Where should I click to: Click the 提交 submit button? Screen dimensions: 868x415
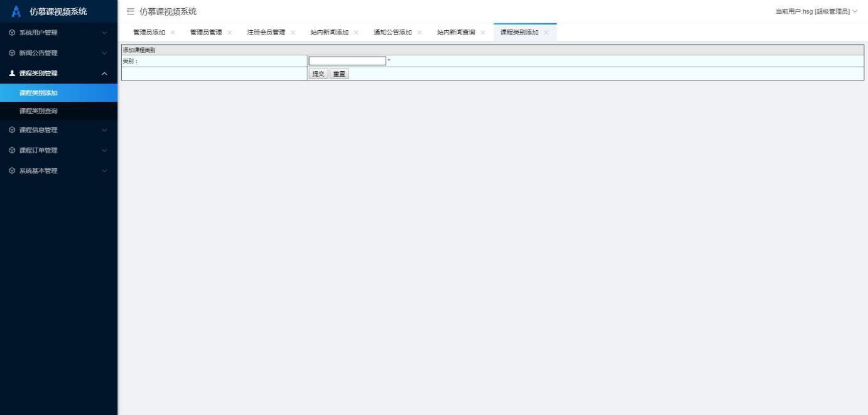[x=318, y=74]
